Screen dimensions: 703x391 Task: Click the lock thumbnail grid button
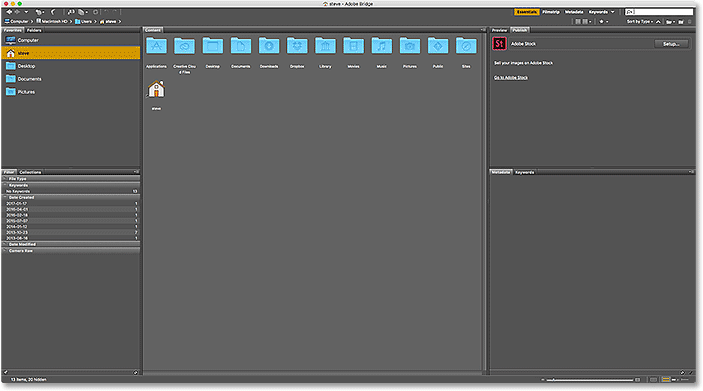coord(653,380)
